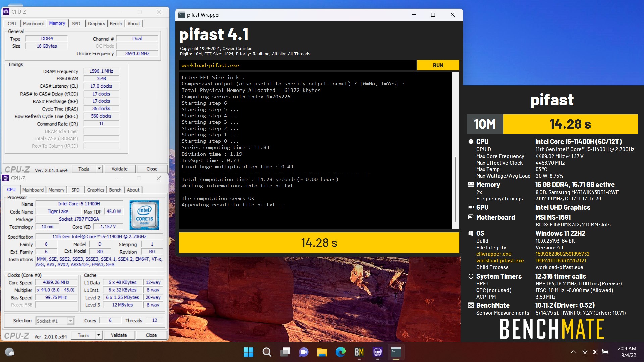This screenshot has width=644, height=362.
Task: Open Task View on taskbar
Action: tap(285, 352)
